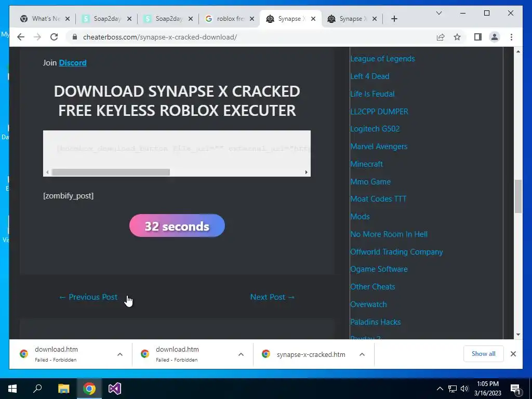
Task: Open Logitech G502 category
Action: (375, 129)
